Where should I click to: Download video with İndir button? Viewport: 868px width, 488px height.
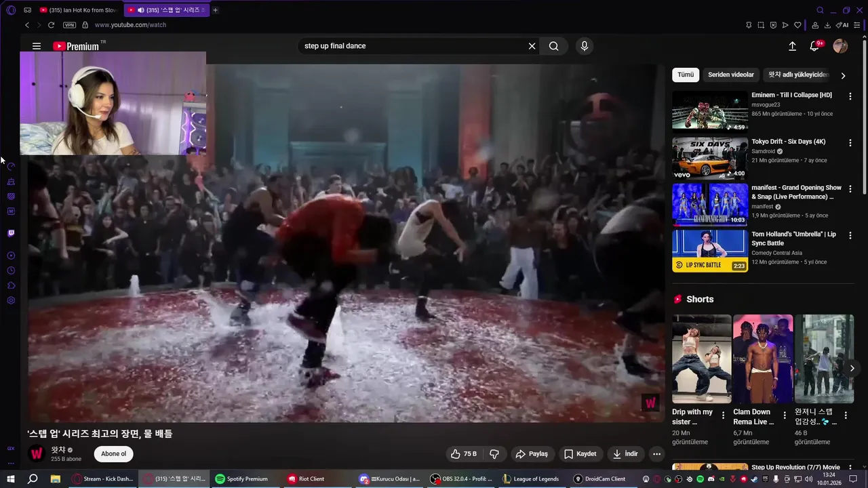(625, 454)
